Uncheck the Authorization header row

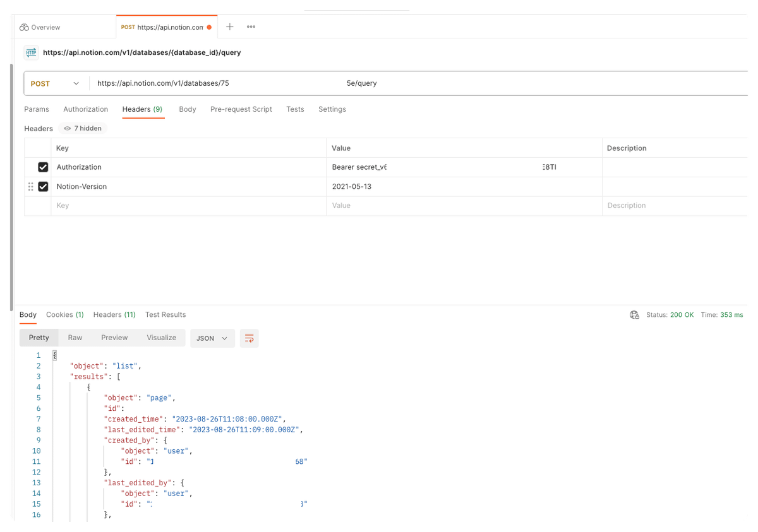coord(43,167)
